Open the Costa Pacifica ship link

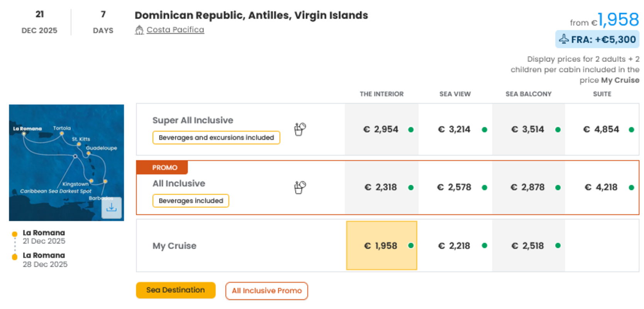pos(175,30)
